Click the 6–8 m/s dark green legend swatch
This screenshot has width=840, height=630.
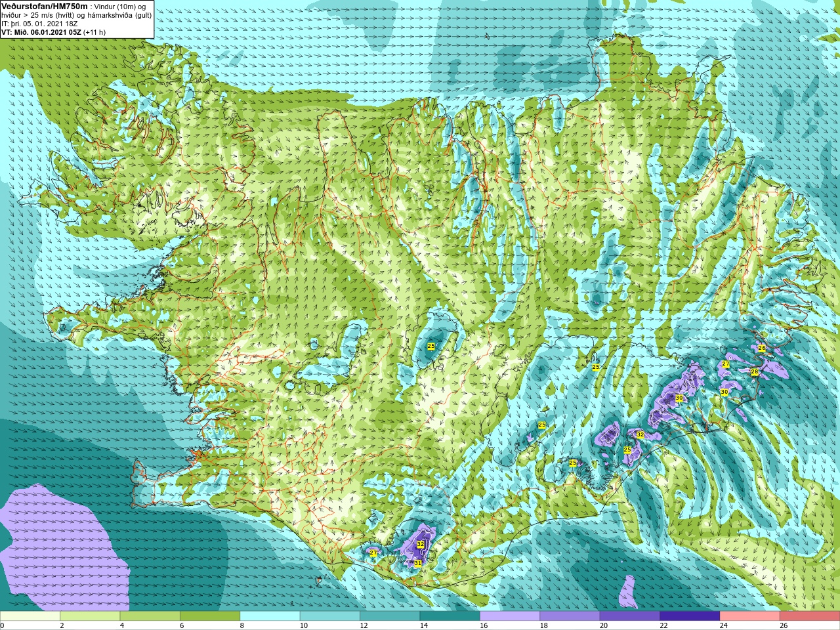[x=210, y=616]
